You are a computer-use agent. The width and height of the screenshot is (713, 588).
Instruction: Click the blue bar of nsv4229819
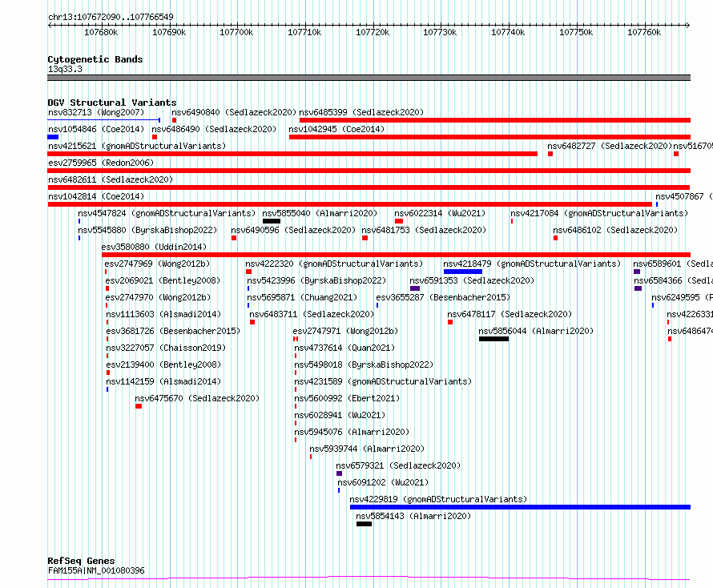pos(520,507)
